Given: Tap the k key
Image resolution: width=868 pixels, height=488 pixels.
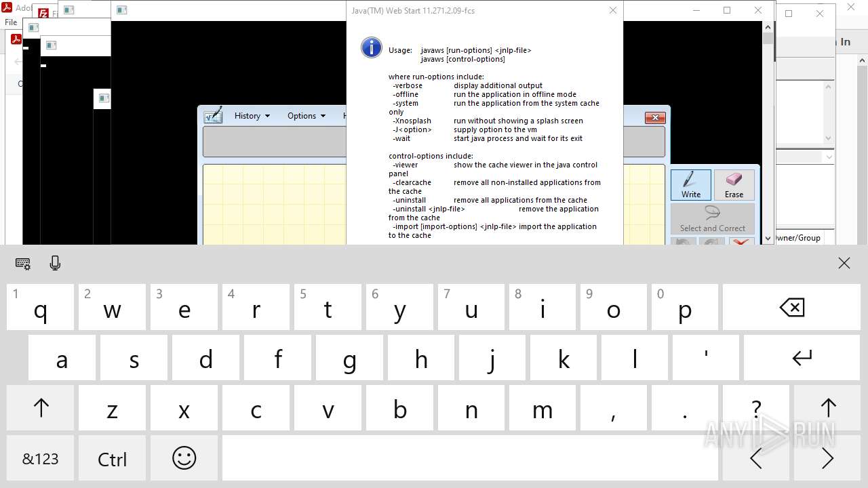Looking at the screenshot, I should pyautogui.click(x=564, y=358).
